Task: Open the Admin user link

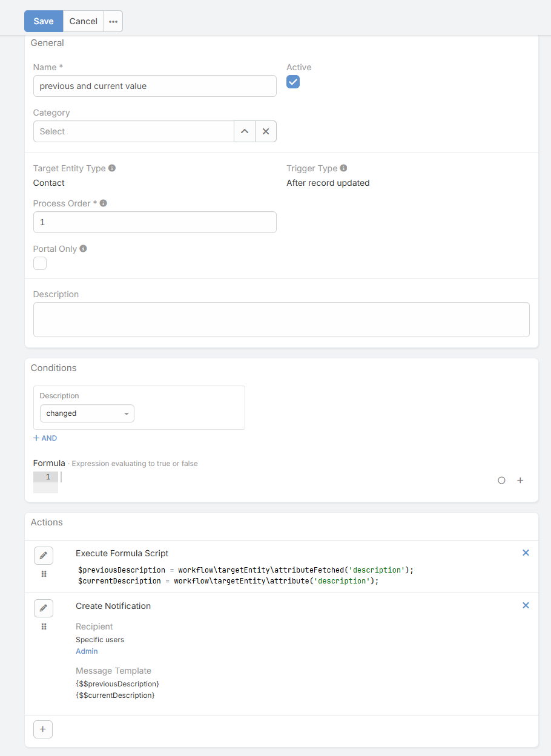Action: click(87, 651)
